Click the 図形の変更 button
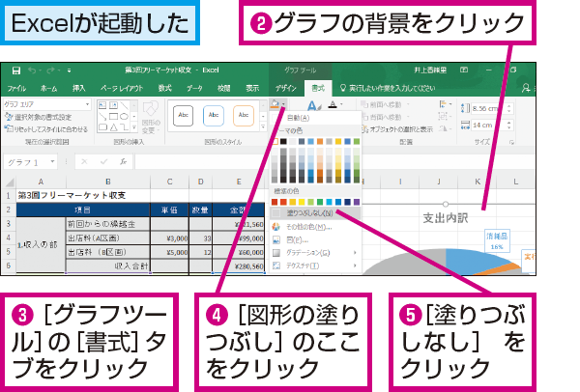This screenshot has height=392, width=580. 151,117
